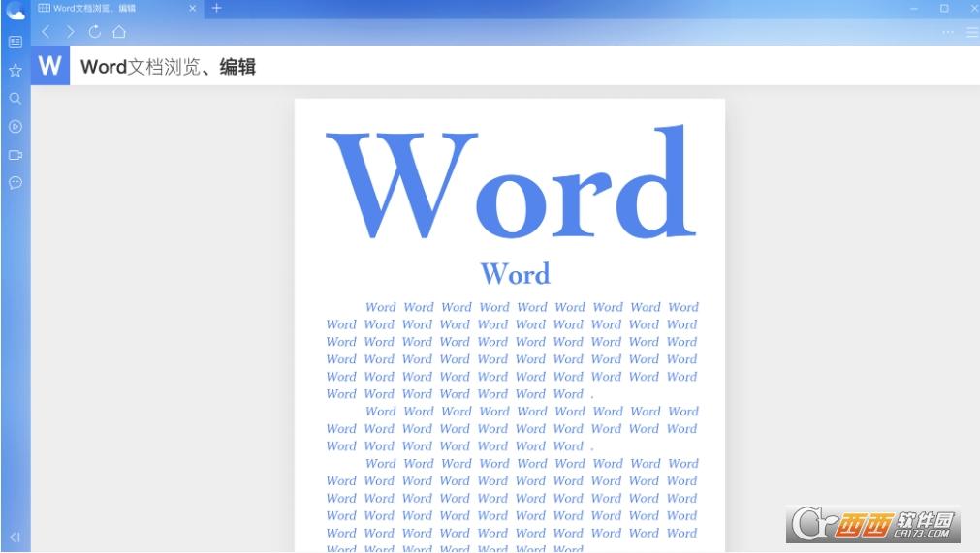Viewport: 980px width, 553px height.
Task: Go to the home page icon
Action: click(x=119, y=31)
